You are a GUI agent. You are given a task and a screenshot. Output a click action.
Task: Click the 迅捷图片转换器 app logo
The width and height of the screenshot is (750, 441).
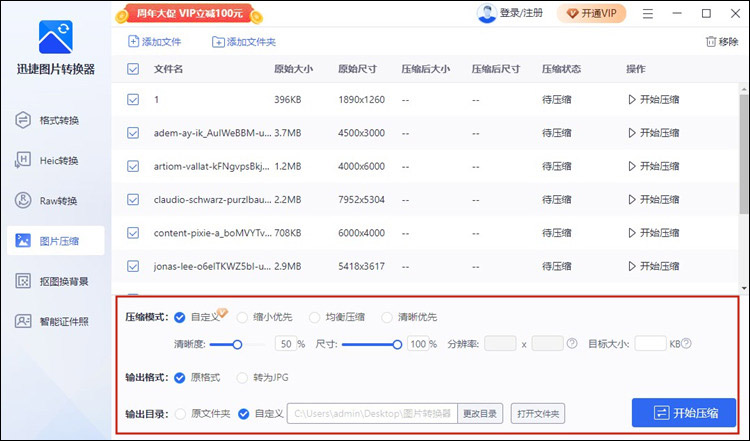55,37
